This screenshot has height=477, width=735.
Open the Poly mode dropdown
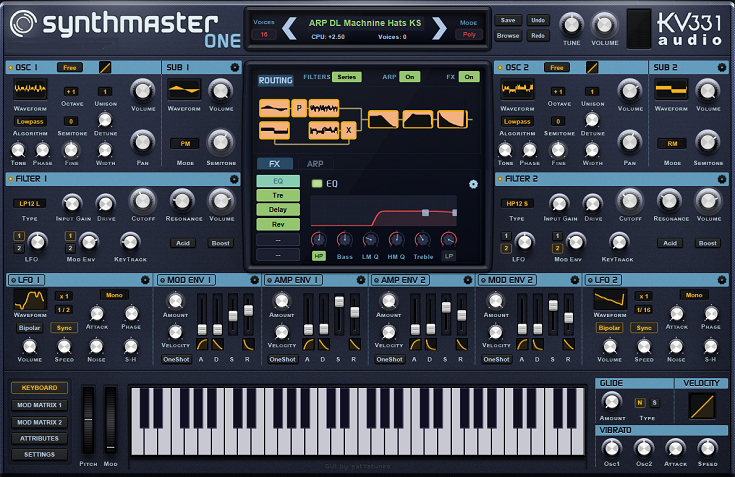469,35
